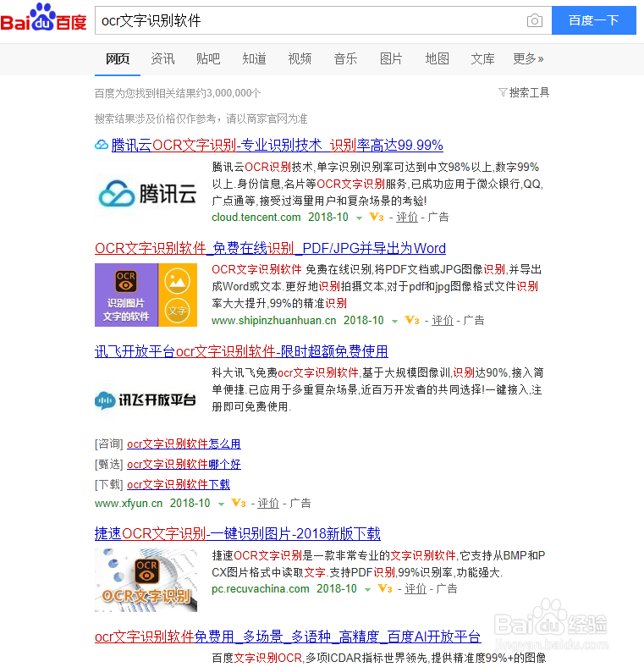644x667 pixels.
Task: Click ocr文字识别软件哪个好 link
Action: coord(184,464)
